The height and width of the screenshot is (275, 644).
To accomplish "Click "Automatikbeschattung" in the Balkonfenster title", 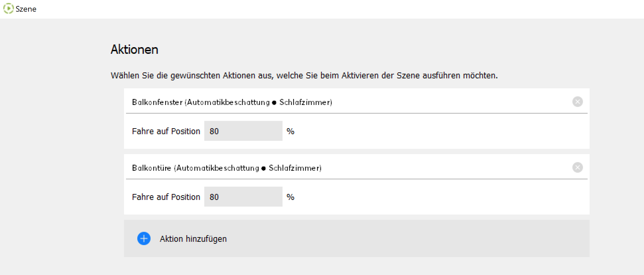I will coord(228,102).
